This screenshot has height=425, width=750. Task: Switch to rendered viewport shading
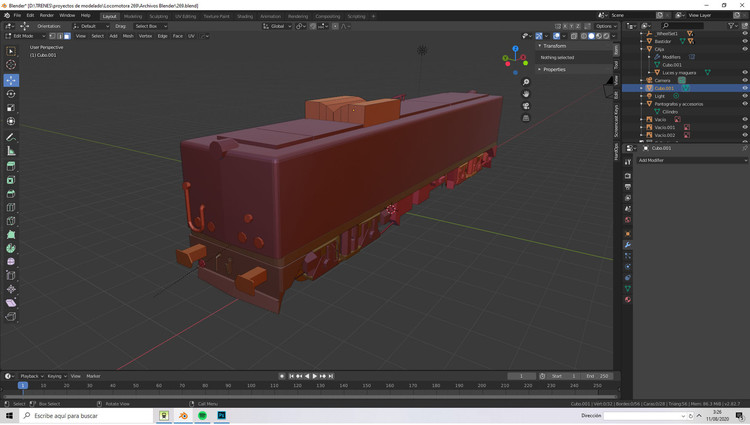[x=606, y=36]
